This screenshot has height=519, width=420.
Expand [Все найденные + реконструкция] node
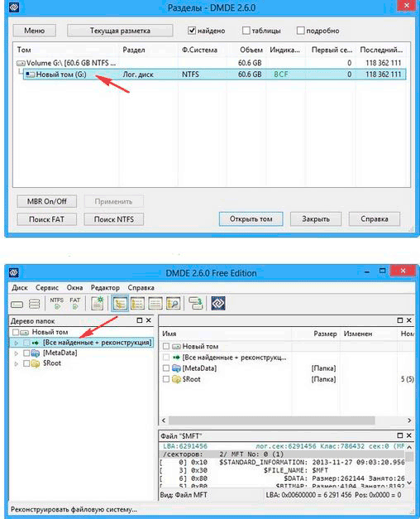(x=16, y=343)
